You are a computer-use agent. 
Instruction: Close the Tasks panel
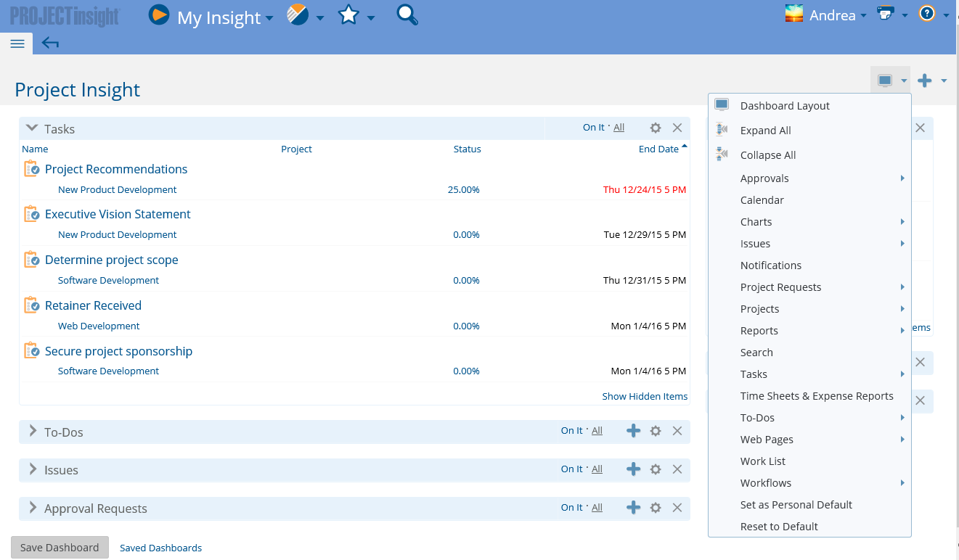pos(677,128)
